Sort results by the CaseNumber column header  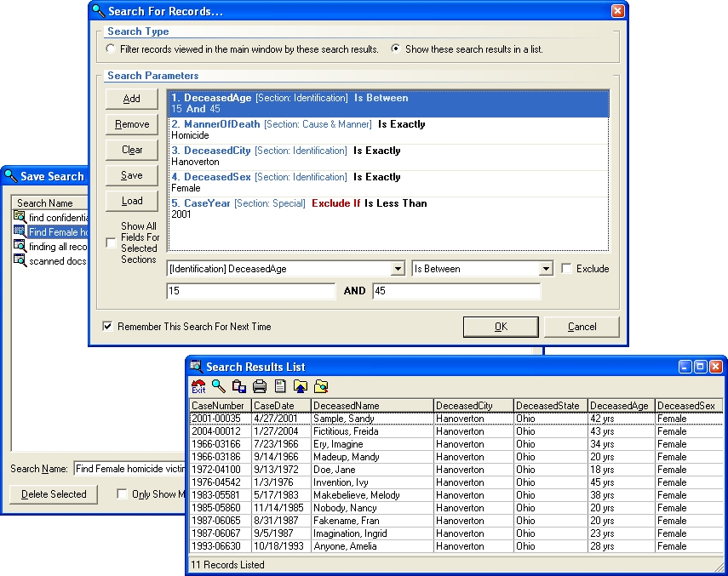pos(221,405)
